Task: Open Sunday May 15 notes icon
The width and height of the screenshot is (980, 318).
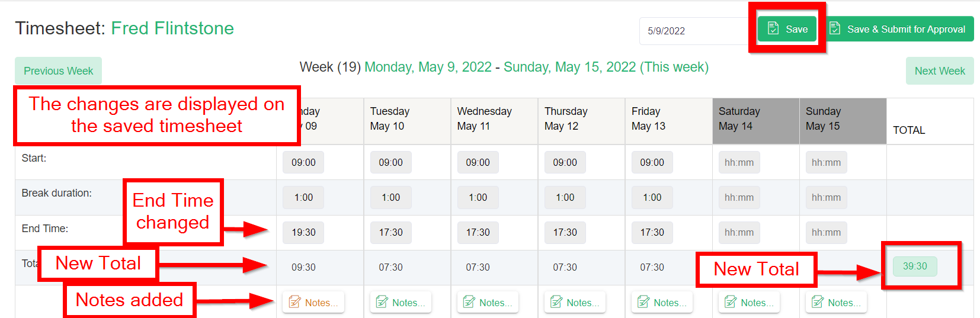Action: coord(818,302)
